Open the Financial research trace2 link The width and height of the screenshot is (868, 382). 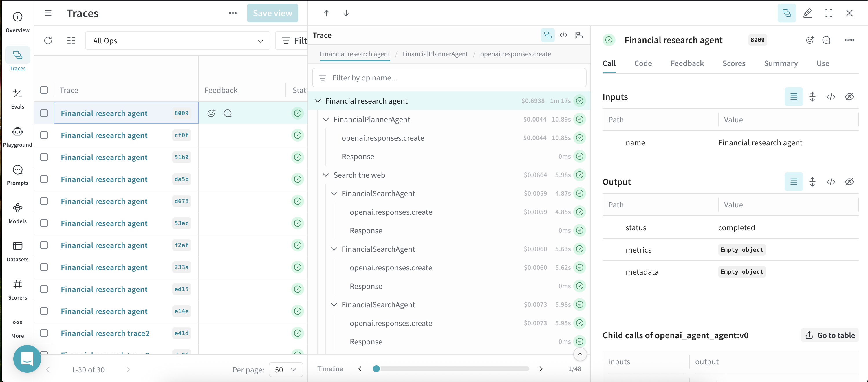(x=105, y=333)
